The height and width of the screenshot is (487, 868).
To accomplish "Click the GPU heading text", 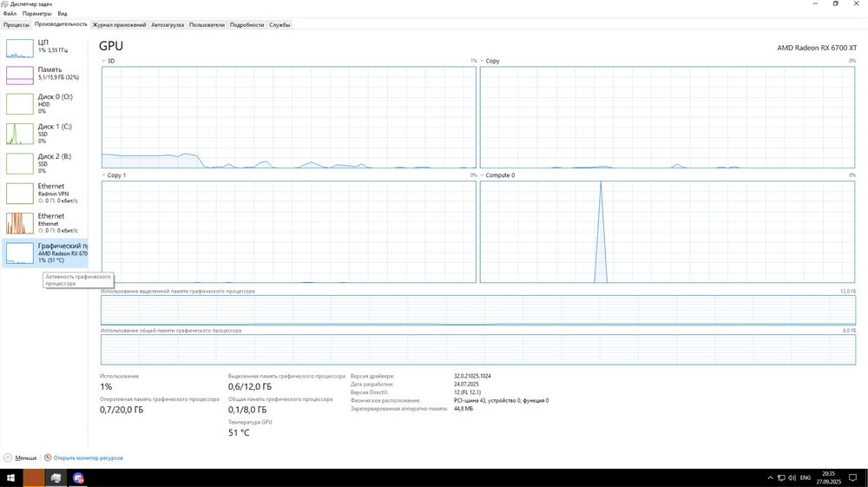I will (111, 46).
